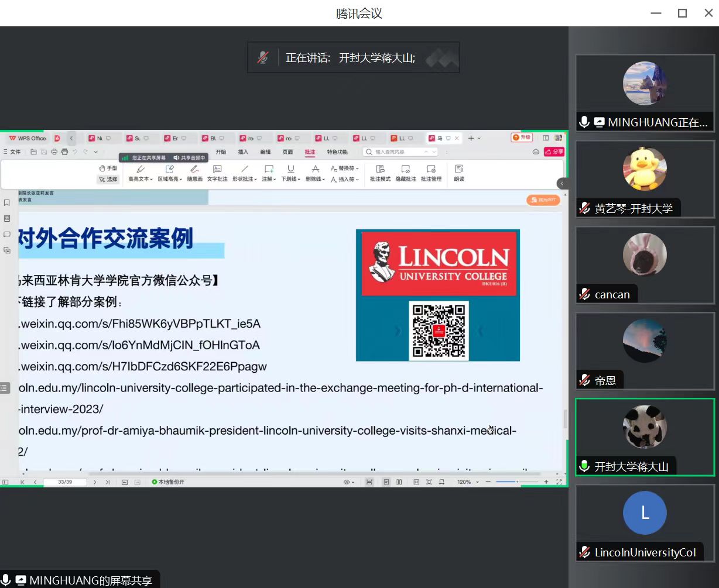Toggle 批注模式 annotation mode
Screen dimensions: 719x588
pos(380,173)
